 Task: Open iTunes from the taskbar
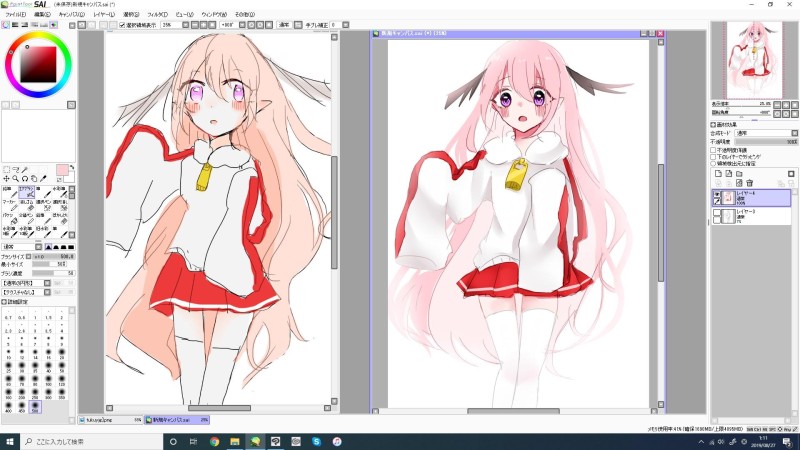click(337, 441)
